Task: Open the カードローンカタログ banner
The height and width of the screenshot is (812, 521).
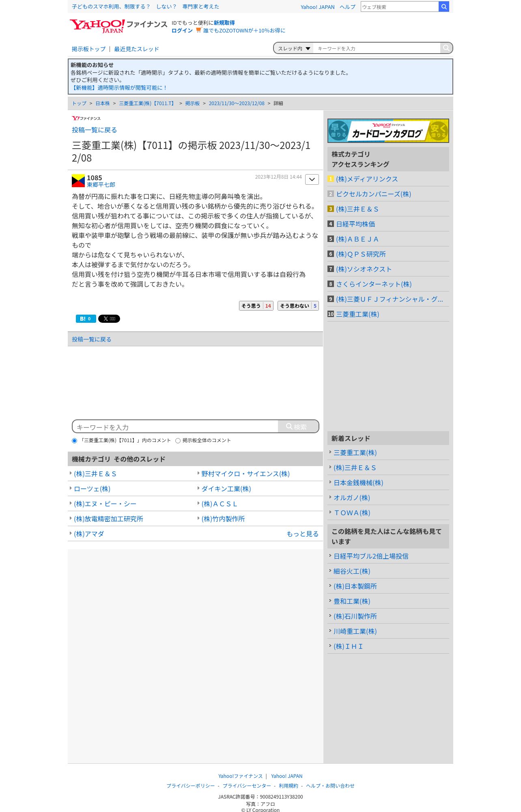Action: coord(388,131)
